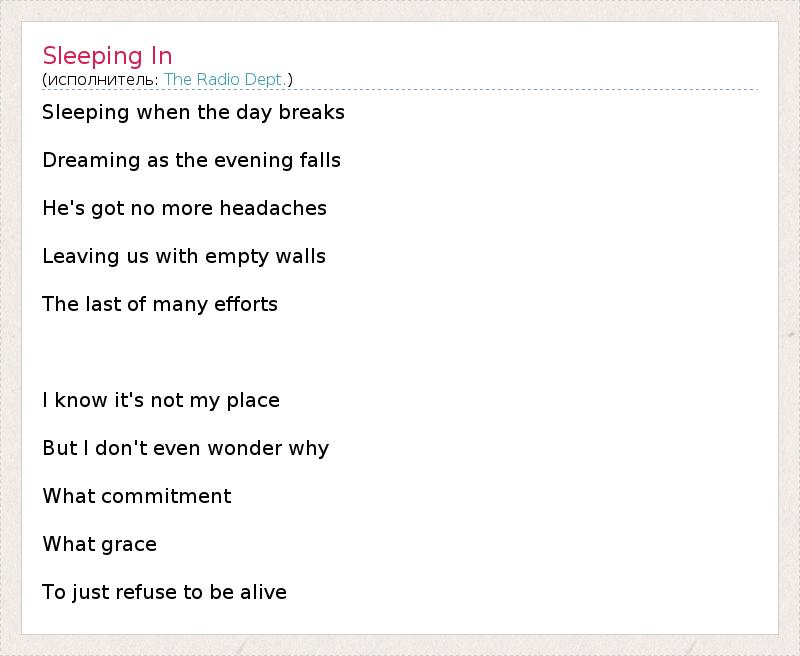Click the line He's got no more headaches
This screenshot has width=800, height=656.
(x=184, y=208)
